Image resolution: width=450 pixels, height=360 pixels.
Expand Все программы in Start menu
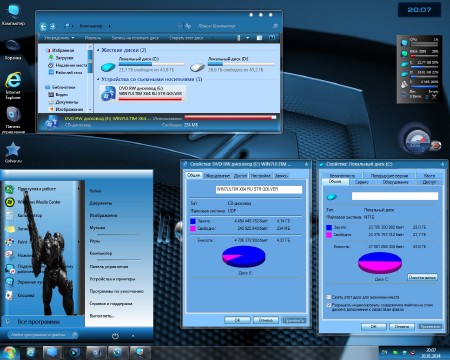coord(38,322)
